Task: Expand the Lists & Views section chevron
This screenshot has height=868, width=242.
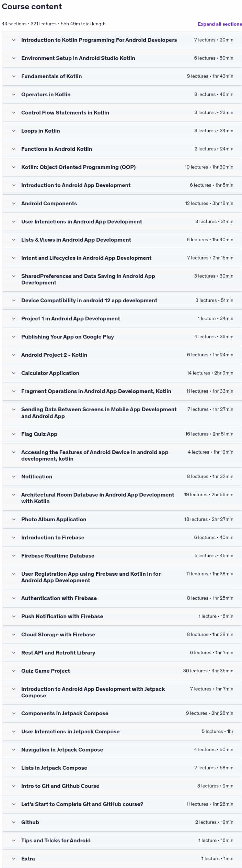Action: [x=14, y=240]
